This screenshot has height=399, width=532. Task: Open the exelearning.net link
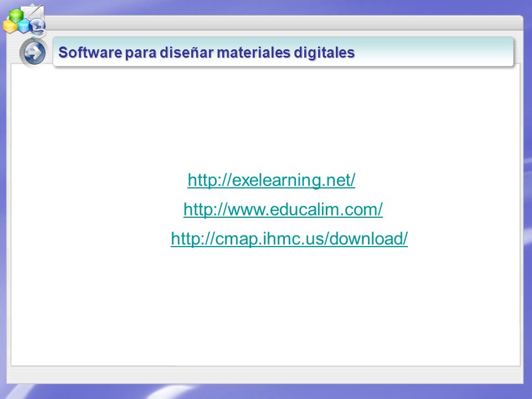(271, 180)
